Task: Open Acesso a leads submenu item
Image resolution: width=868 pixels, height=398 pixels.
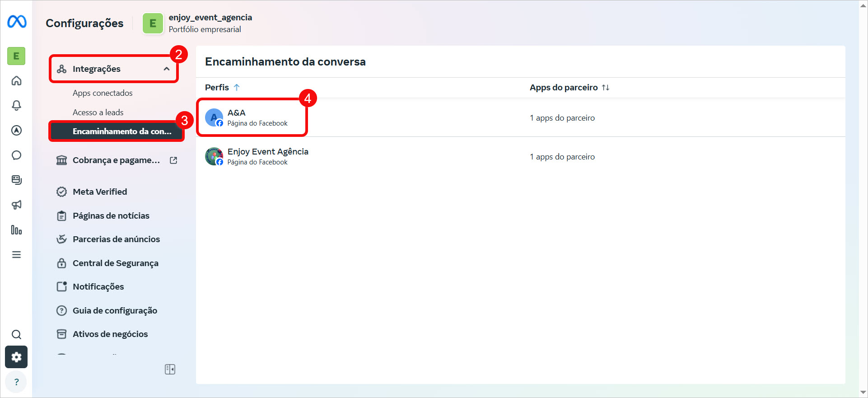Action: pyautogui.click(x=98, y=112)
